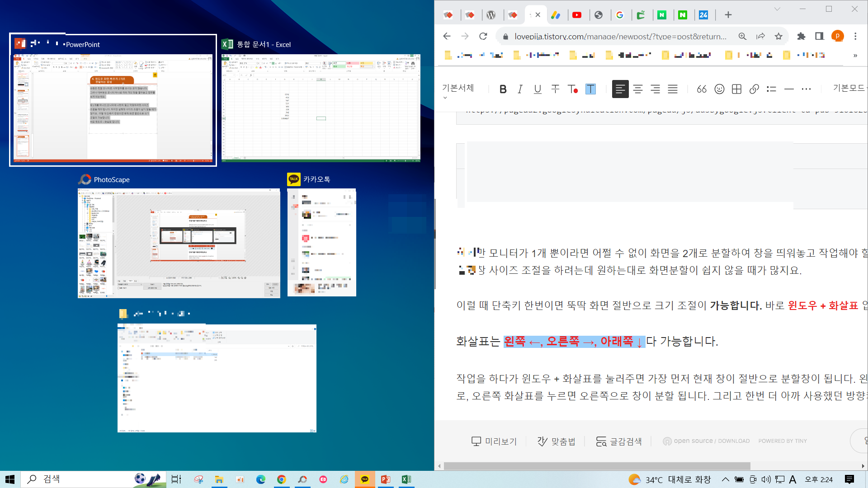Image resolution: width=868 pixels, height=488 pixels.
Task: Insert a table into the post
Action: point(736,89)
